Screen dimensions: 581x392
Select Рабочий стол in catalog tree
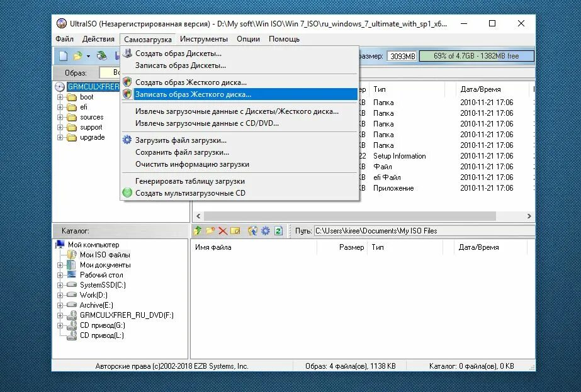pyautogui.click(x=101, y=275)
